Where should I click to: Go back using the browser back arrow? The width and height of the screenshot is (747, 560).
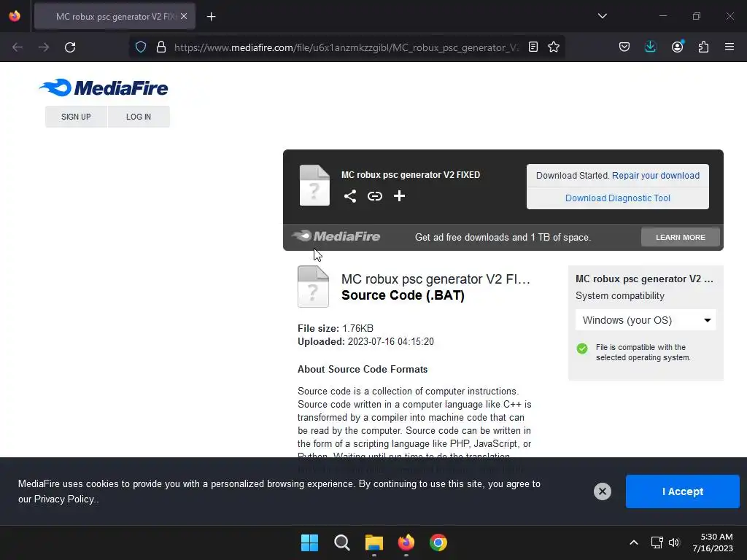pos(18,47)
